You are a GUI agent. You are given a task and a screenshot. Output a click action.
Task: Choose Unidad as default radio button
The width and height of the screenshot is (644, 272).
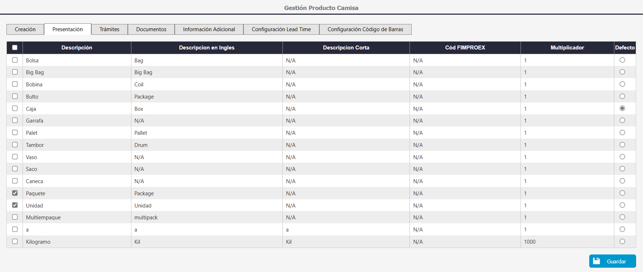pyautogui.click(x=622, y=205)
